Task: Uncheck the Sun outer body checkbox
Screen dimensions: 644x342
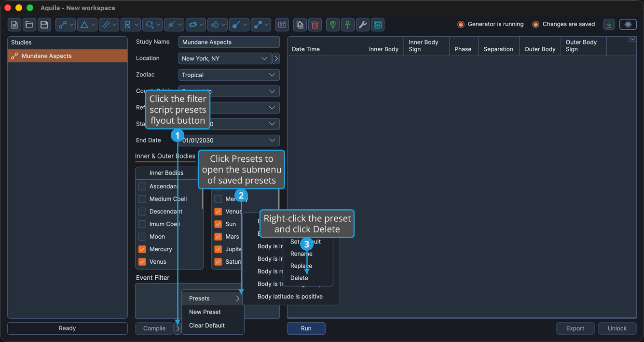Action: [x=218, y=224]
